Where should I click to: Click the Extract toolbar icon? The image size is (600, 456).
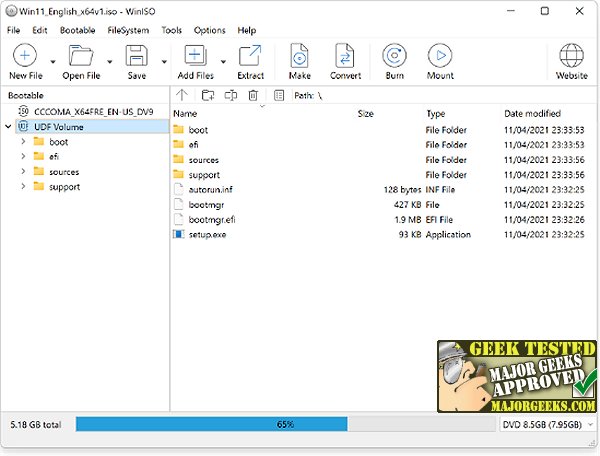tap(250, 56)
